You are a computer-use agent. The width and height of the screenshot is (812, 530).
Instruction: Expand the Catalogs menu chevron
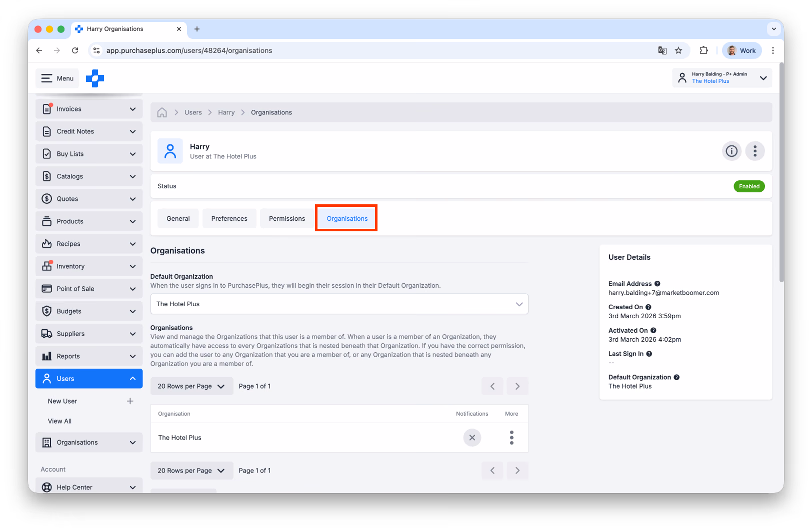click(132, 176)
